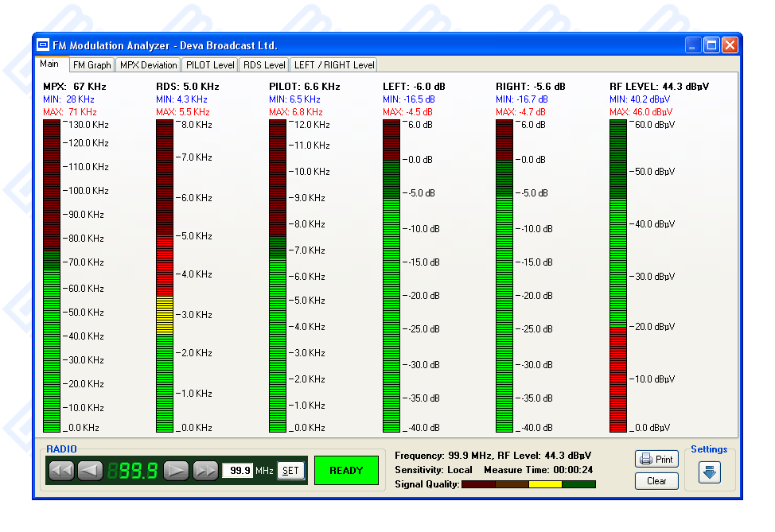The image size is (775, 532).
Task: Click the MPX level meter bar
Action: (x=51, y=275)
